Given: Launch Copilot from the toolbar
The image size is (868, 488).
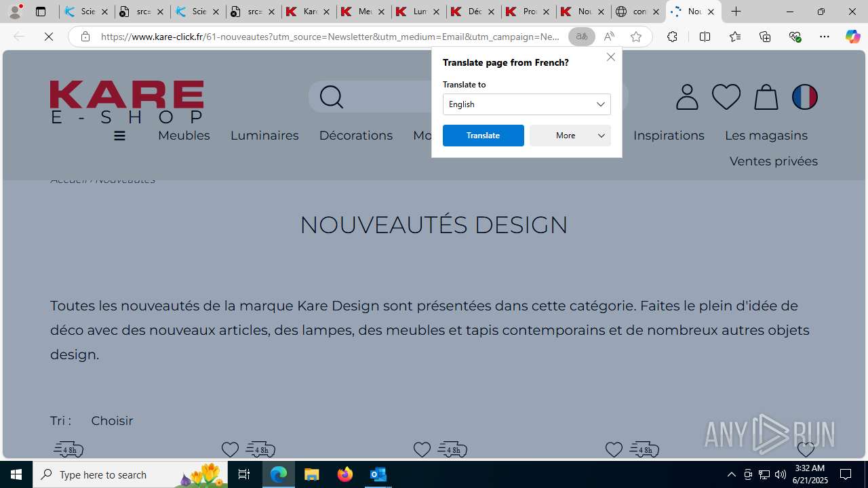Looking at the screenshot, I should point(852,37).
